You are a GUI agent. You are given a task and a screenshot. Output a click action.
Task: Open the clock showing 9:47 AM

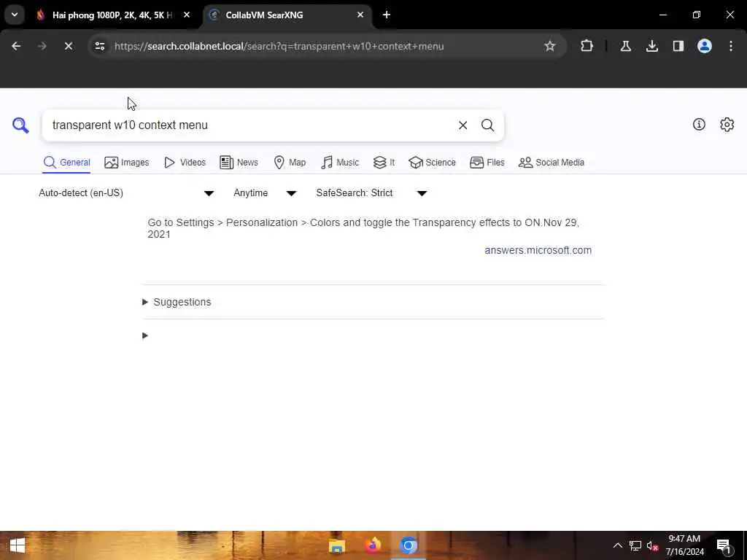pos(684,545)
